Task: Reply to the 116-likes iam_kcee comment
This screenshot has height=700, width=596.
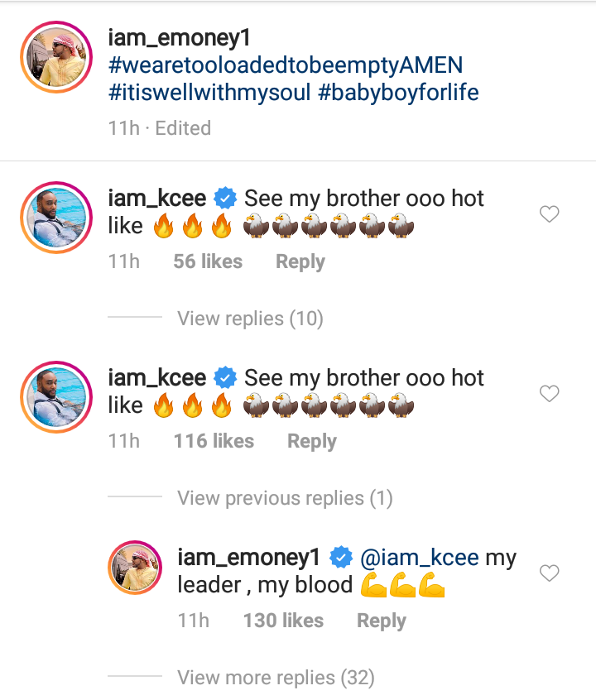Action: tap(311, 441)
